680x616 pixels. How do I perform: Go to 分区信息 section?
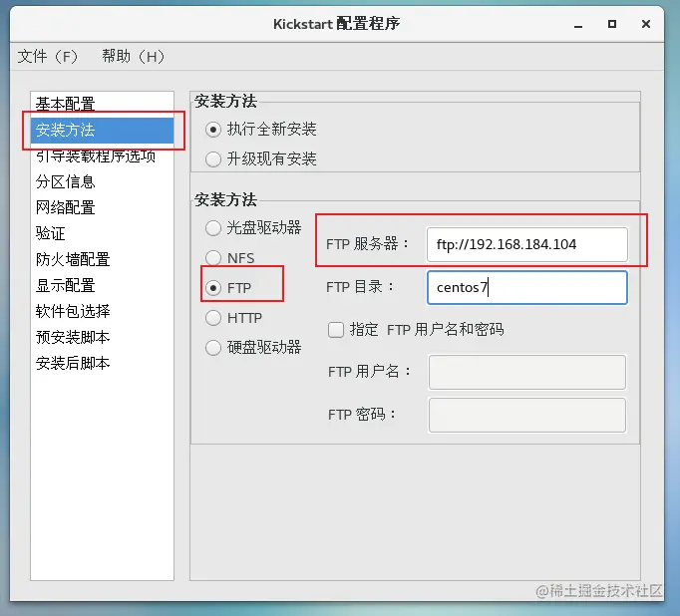point(103,181)
